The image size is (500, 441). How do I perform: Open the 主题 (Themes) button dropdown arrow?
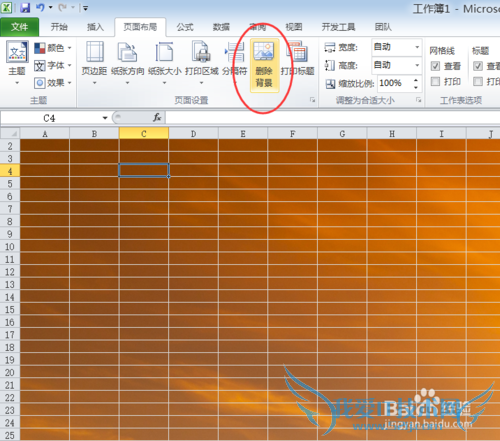(17, 83)
